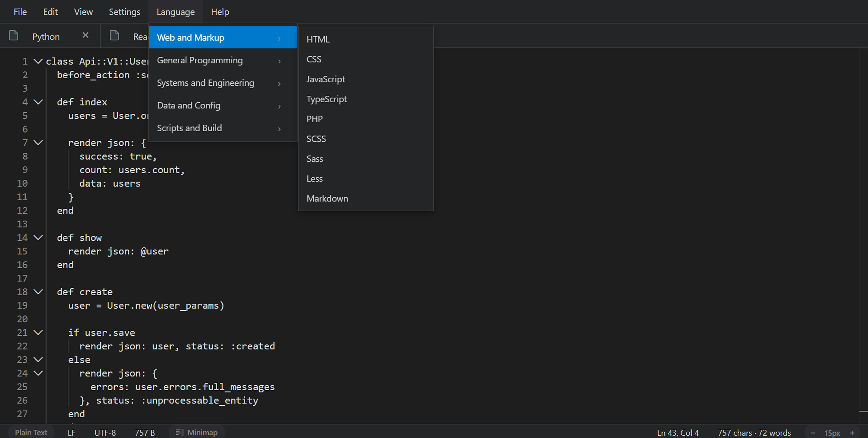This screenshot has width=868, height=438.
Task: Open Data and Config submenu
Action: pos(223,105)
